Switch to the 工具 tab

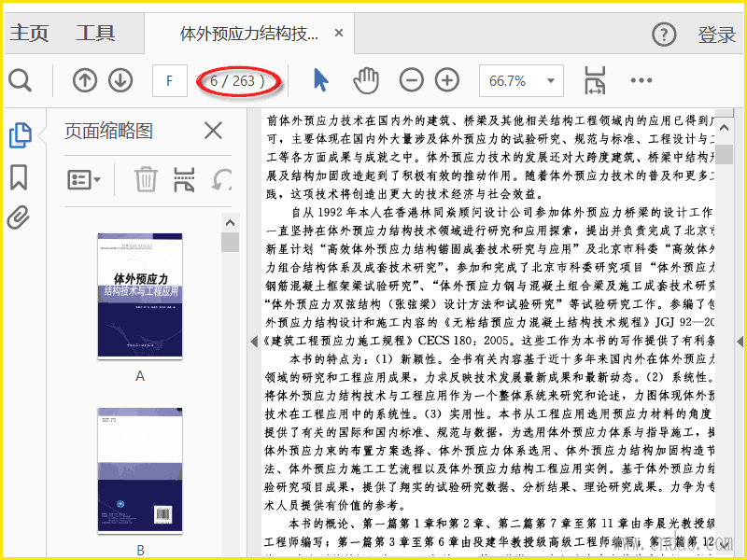pyautogui.click(x=95, y=33)
